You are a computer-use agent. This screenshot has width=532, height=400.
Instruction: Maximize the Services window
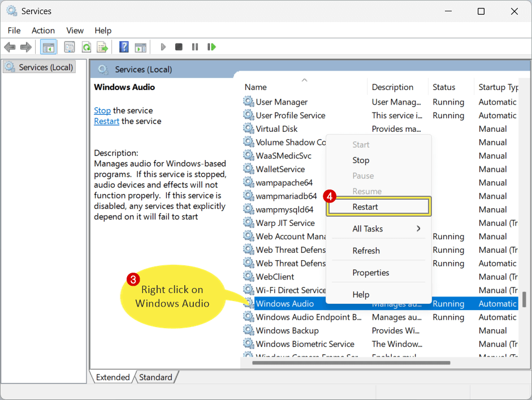(x=481, y=11)
